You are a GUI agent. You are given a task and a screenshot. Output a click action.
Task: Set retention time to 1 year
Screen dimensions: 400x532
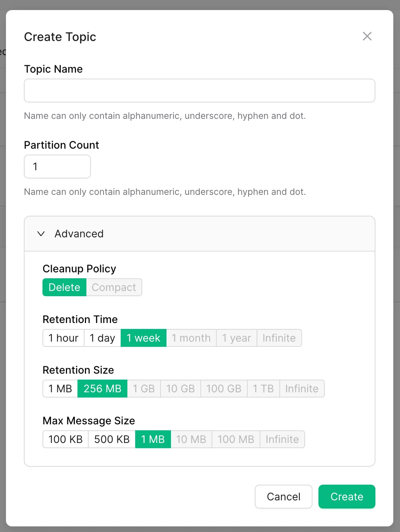236,338
